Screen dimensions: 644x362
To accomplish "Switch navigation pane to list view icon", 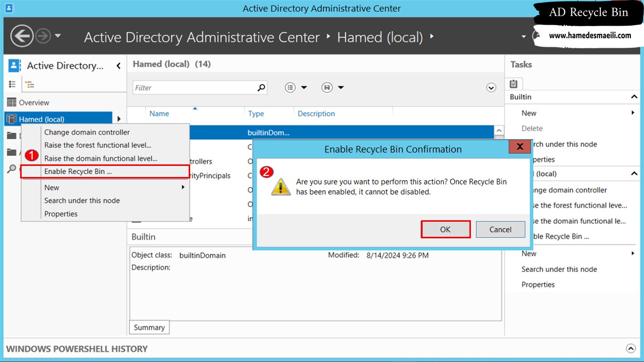I will (x=13, y=84).
